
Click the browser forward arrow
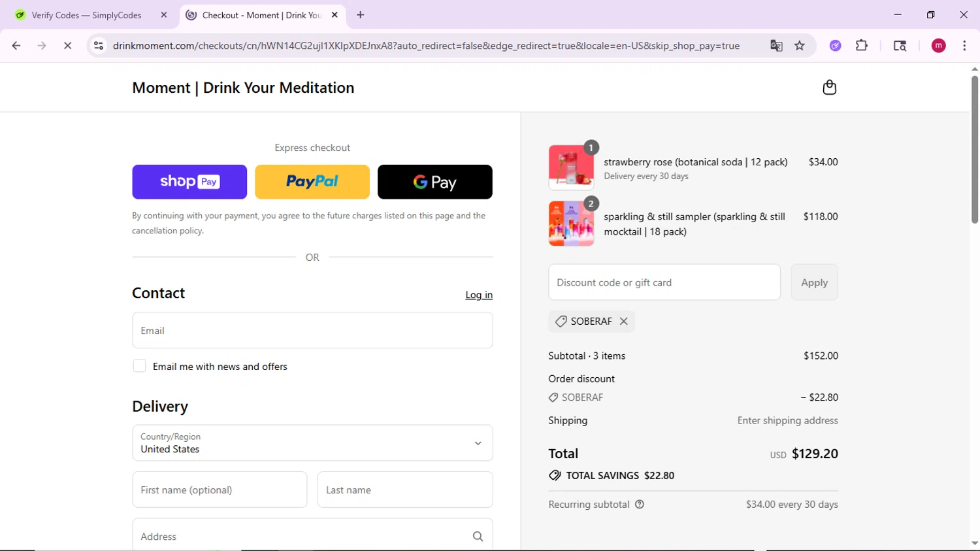tap(42, 46)
